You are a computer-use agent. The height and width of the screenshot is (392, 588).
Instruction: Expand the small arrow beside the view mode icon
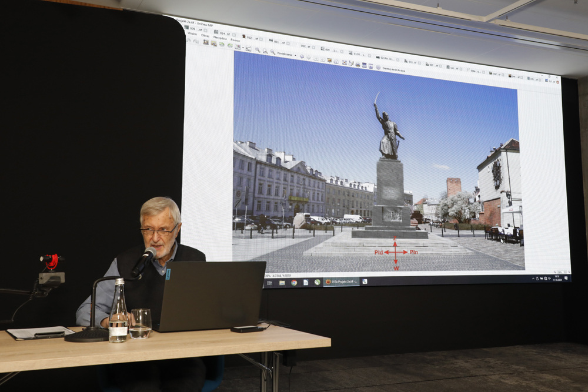coord(243,47)
